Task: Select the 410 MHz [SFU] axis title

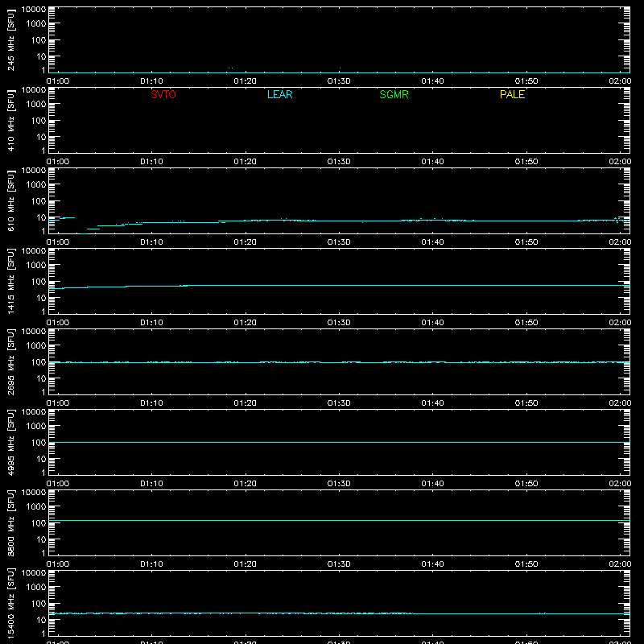Action: 11,121
